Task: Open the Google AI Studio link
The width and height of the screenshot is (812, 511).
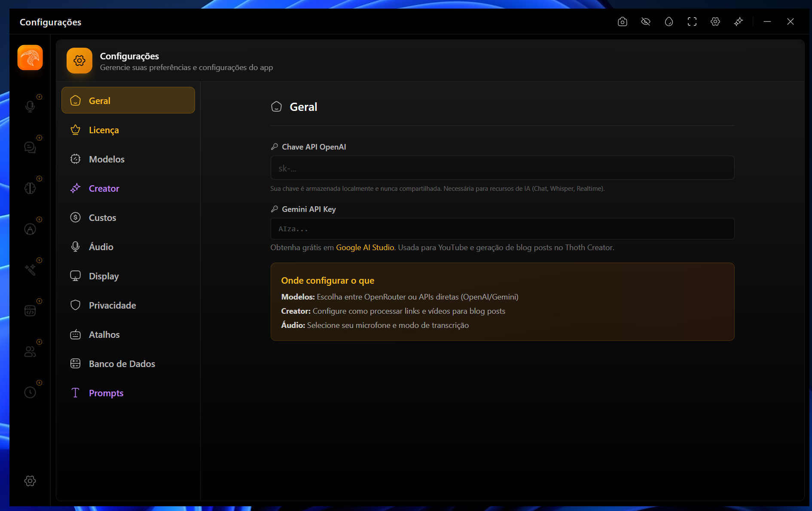Action: click(365, 248)
